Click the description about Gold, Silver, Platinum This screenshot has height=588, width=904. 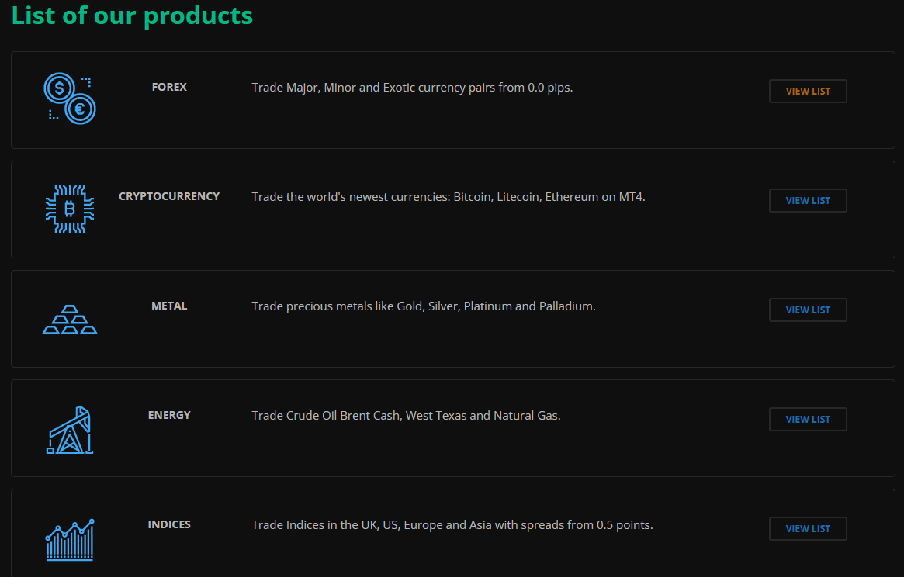coord(424,306)
